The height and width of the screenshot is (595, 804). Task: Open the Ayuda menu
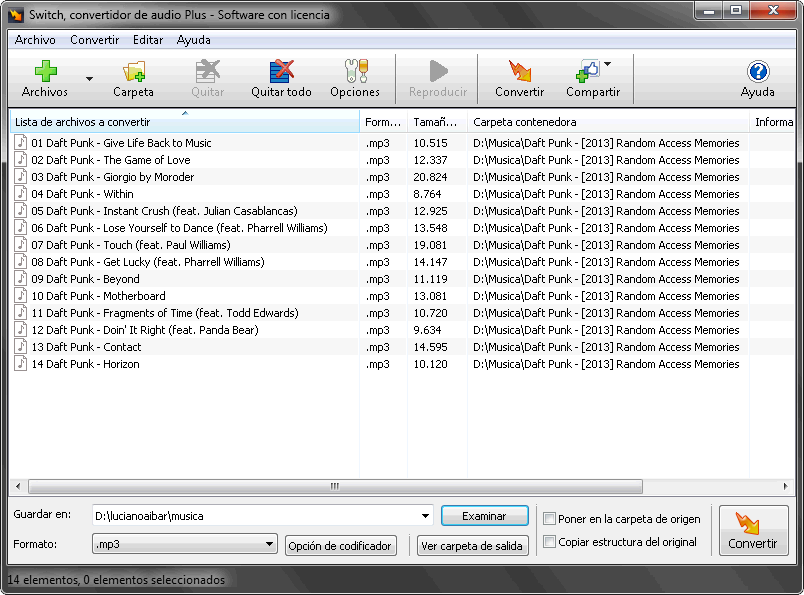[x=193, y=40]
